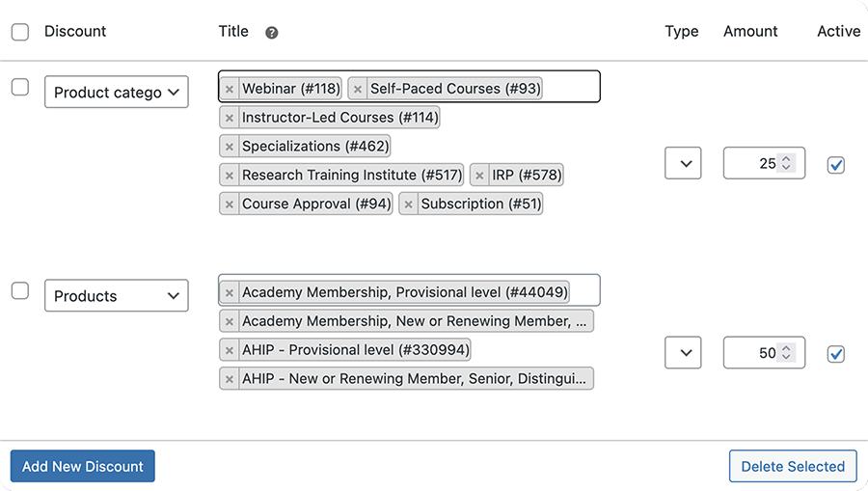Screen dimensions: 868x491
Task: Click the amount stepper showing 50
Action: click(787, 353)
